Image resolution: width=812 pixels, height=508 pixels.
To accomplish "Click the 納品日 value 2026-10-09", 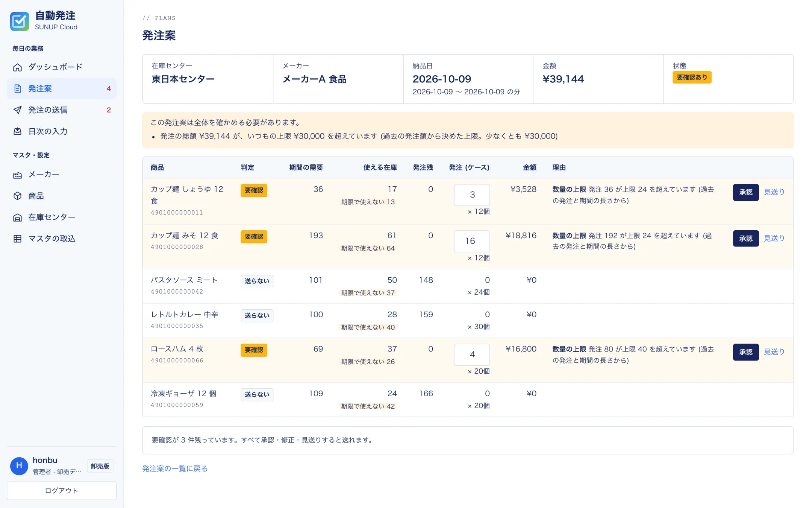I will pyautogui.click(x=442, y=79).
